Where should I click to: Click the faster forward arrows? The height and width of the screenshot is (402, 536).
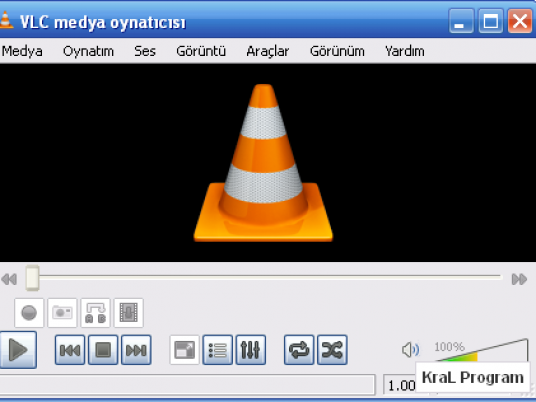519,279
